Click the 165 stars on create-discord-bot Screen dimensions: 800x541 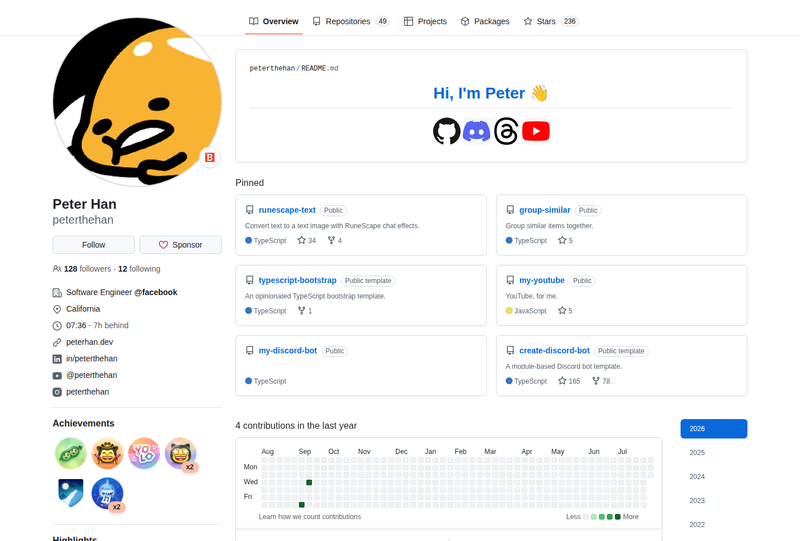(x=569, y=381)
